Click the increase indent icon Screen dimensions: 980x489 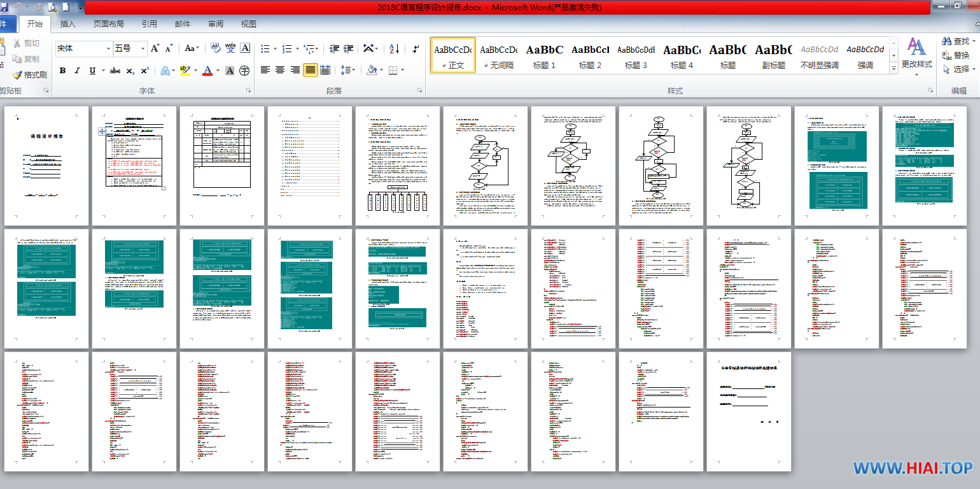(348, 48)
